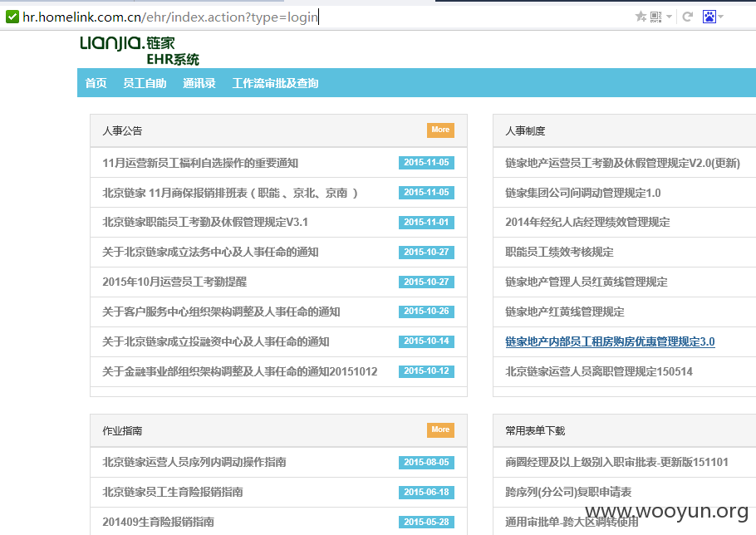
Task: Expand dropdown arrow next to QR code icon
Action: point(670,17)
